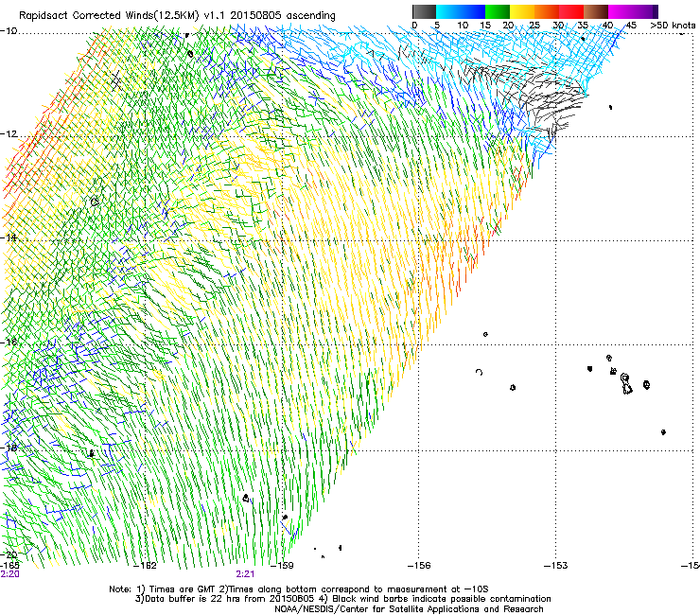Click the '20' tick label on the color scale
Screen dimensions: 700x615
click(508, 25)
